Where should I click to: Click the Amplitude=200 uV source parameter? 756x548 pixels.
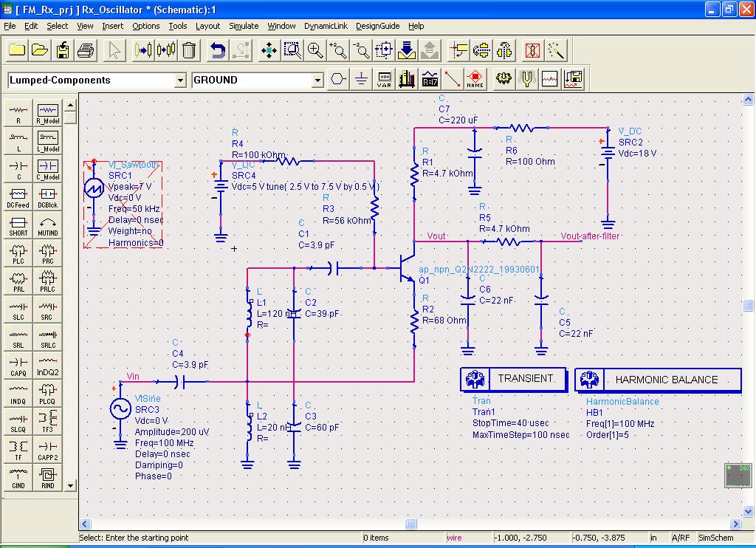click(171, 432)
